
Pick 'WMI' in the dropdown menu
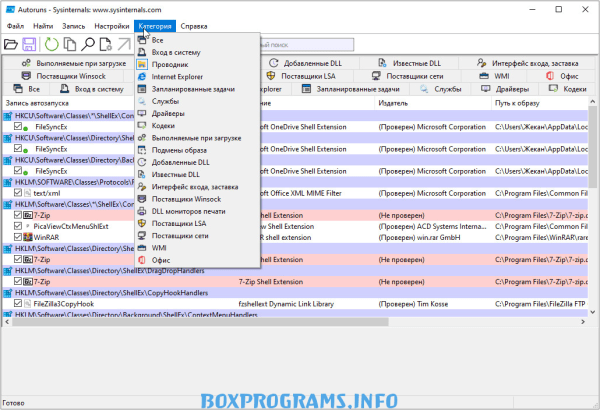click(197, 248)
